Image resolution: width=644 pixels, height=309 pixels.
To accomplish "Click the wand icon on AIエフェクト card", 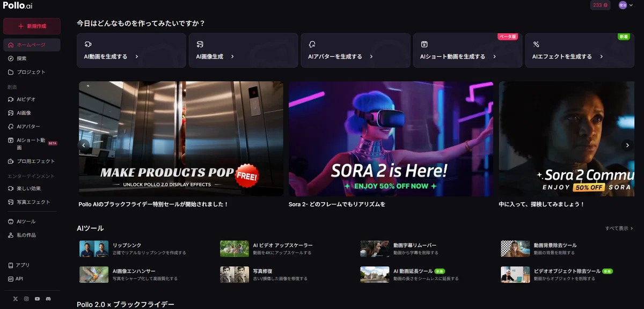I will (536, 44).
